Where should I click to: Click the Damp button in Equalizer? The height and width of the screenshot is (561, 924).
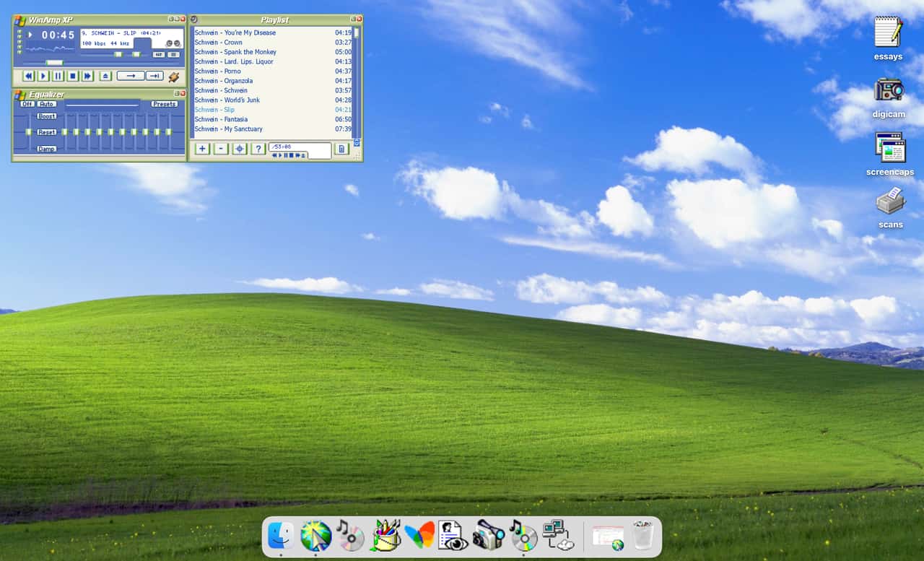tap(47, 149)
